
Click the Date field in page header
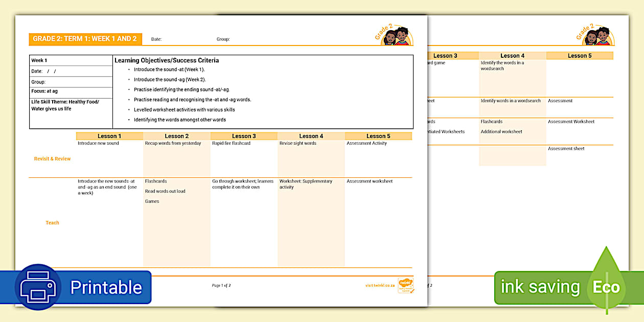pyautogui.click(x=156, y=39)
